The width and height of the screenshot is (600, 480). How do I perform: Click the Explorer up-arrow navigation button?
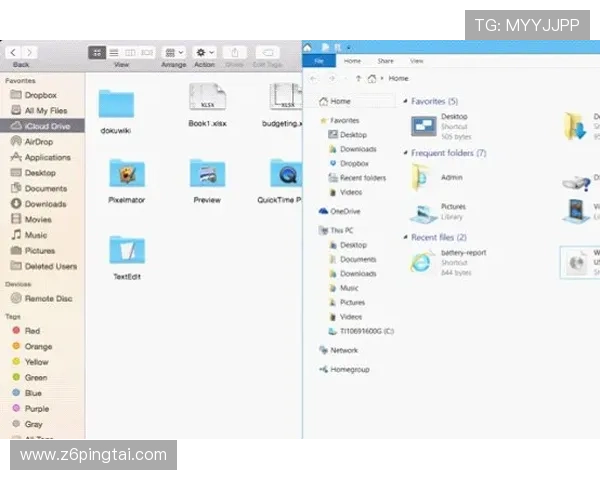(358, 78)
